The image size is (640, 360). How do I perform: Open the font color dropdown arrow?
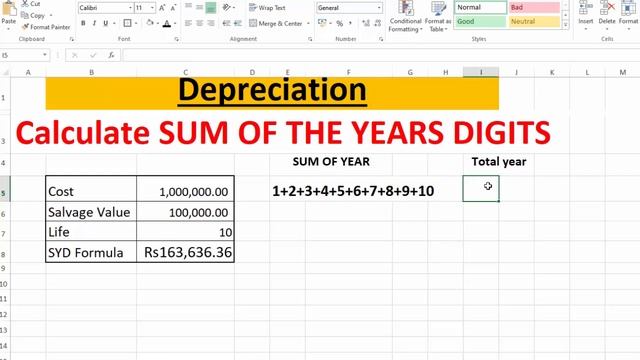click(175, 23)
